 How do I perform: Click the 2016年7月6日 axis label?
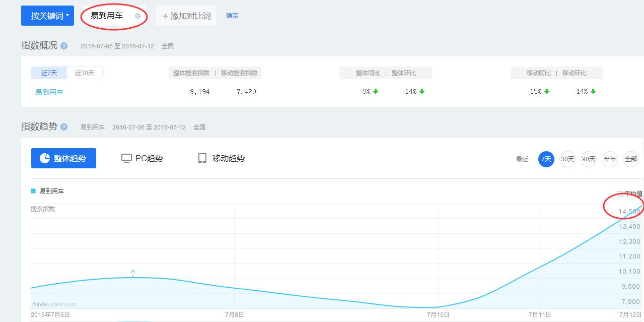[50, 314]
